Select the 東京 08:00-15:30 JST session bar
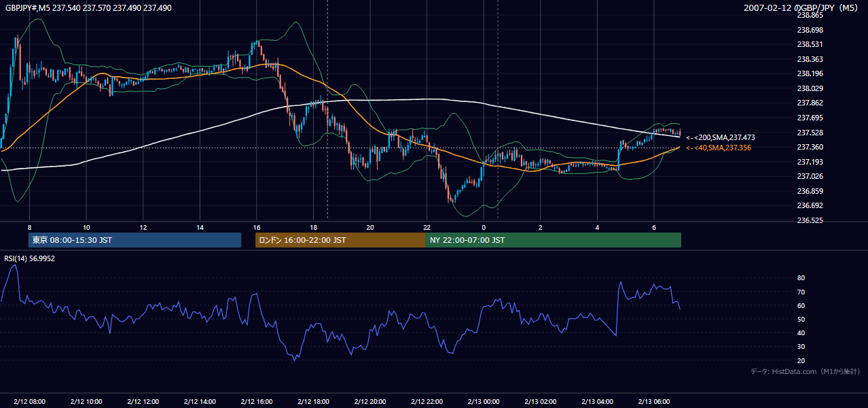Screen dimensions: 868x408 (134, 240)
